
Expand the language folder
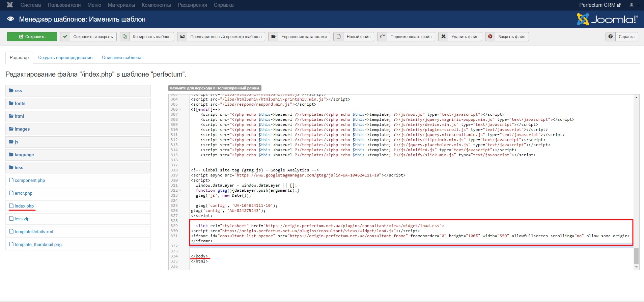point(78,155)
